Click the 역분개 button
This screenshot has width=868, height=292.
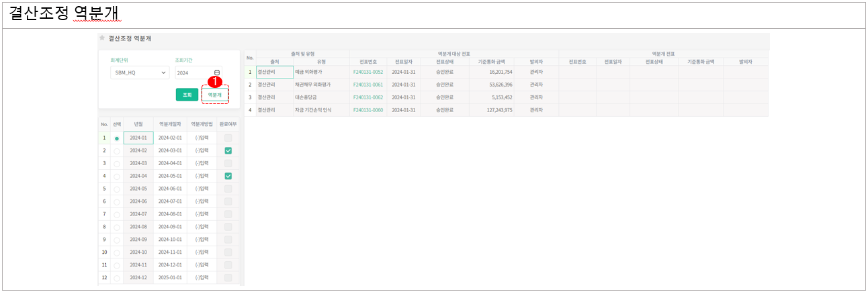[x=215, y=95]
